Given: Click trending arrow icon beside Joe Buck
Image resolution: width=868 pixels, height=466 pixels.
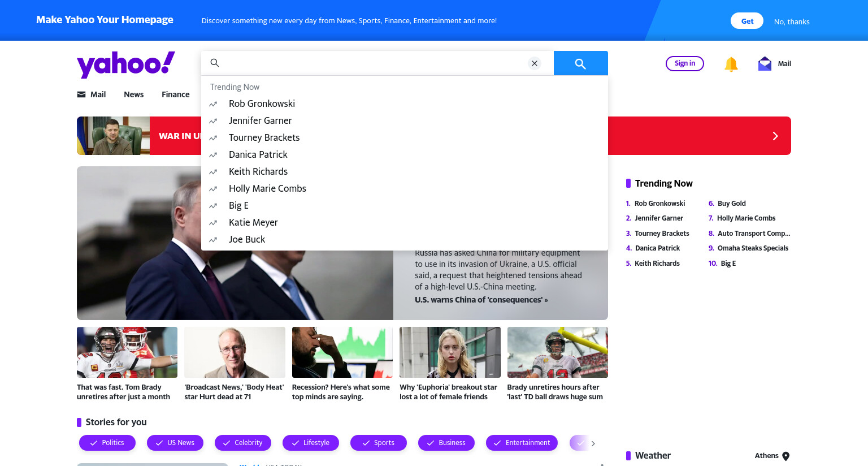Looking at the screenshot, I should [213, 240].
